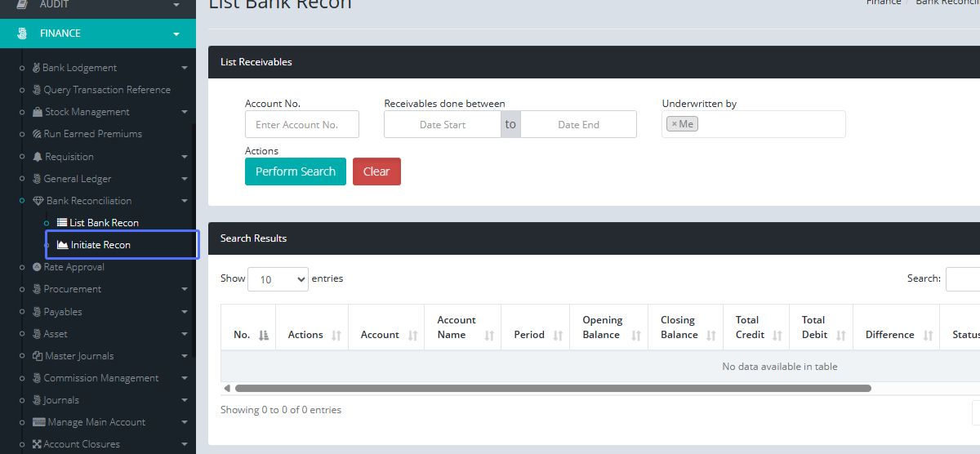Click the Bank Reconciliation diamond icon
980x454 pixels.
click(x=38, y=201)
